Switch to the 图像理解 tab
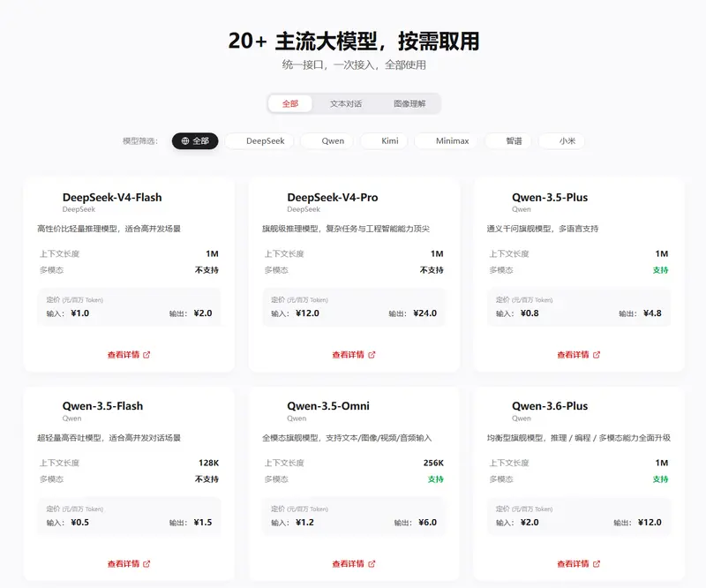 (409, 103)
